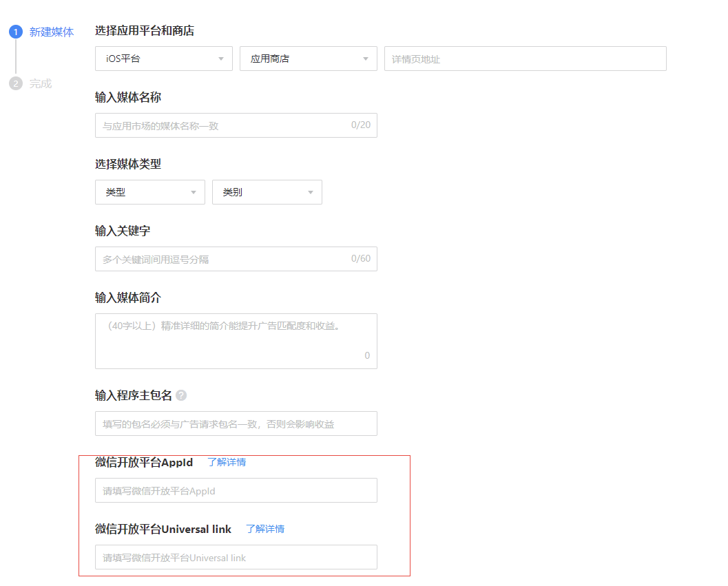The image size is (728, 586).
Task: Select the 新建媒体 step label
Action: (52, 32)
